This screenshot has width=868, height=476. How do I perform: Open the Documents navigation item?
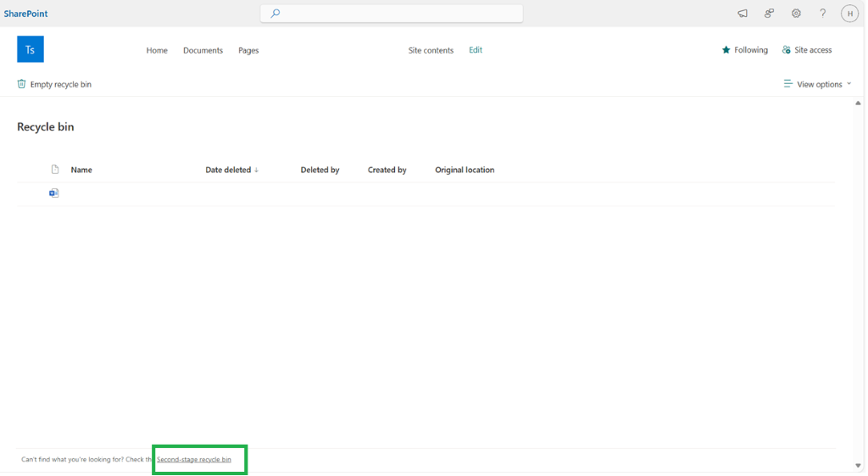203,50
